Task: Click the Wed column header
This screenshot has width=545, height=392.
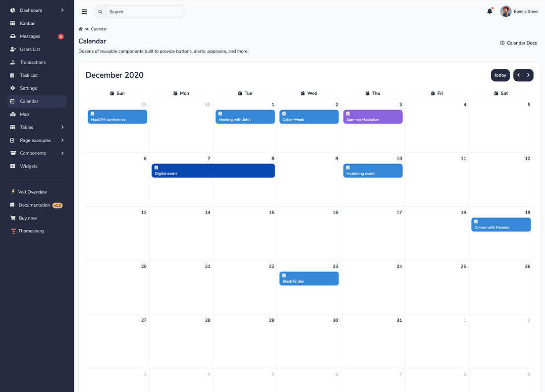Action: (309, 93)
